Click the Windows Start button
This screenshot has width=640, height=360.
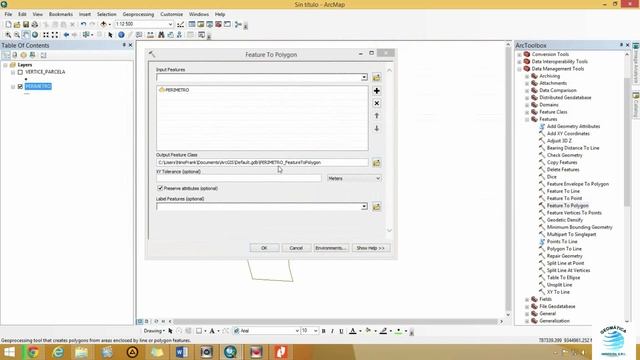tap(9, 352)
